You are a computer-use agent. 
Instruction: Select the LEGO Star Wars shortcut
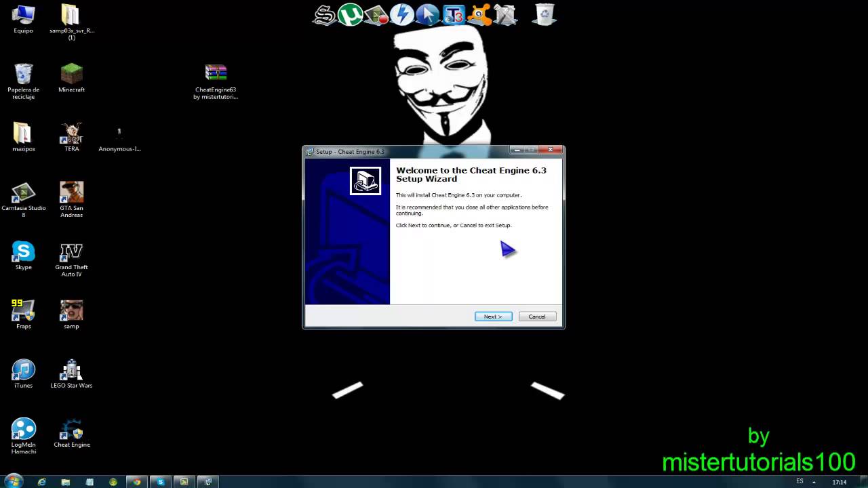click(71, 374)
